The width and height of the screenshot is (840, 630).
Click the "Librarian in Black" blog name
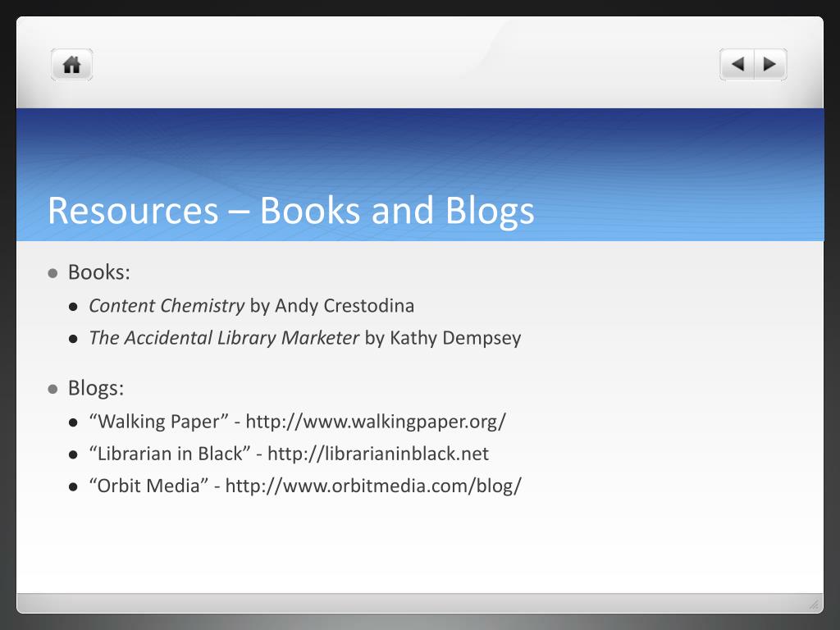pos(170,454)
